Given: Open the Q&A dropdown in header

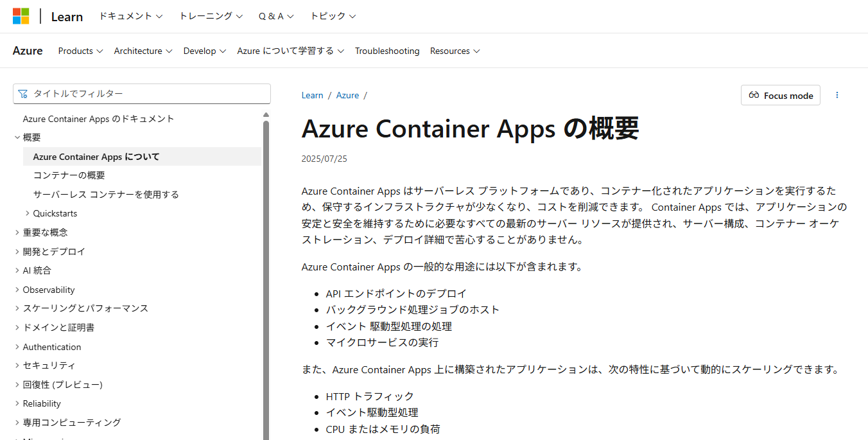Looking at the screenshot, I should [x=276, y=16].
